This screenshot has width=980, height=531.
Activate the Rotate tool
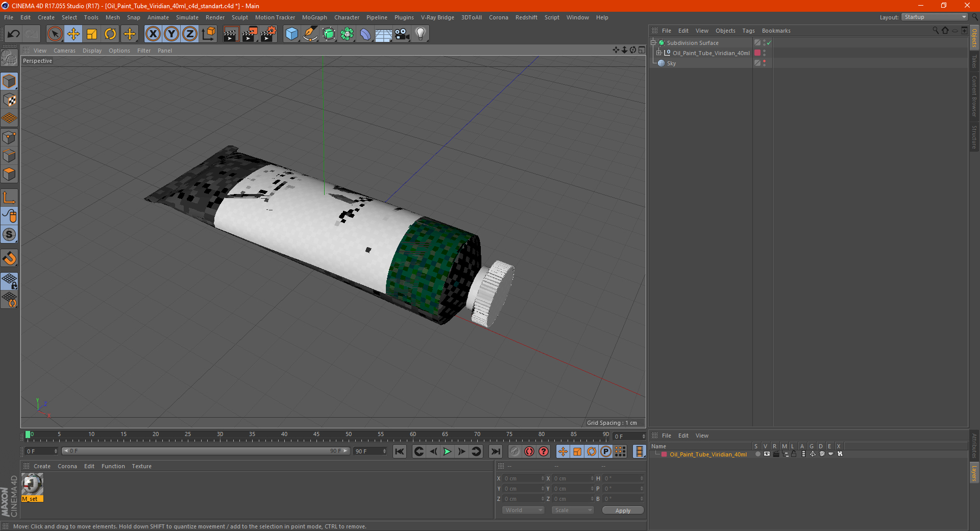pos(110,34)
